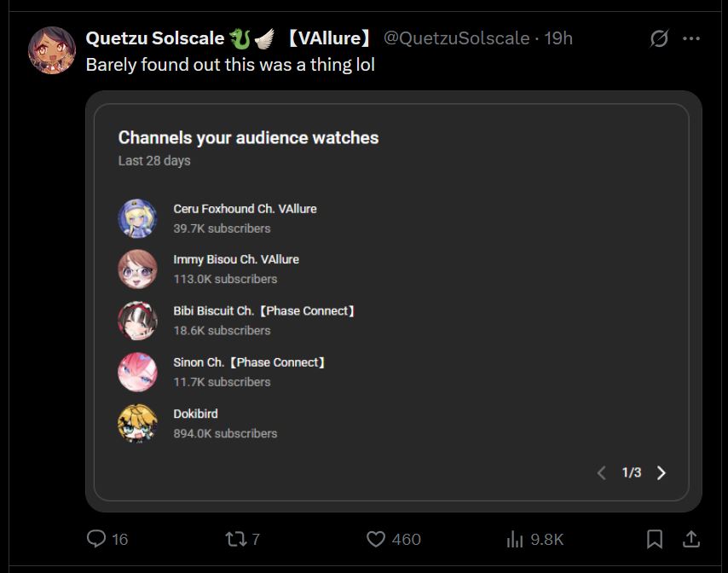Click Sinon Ch. channel avatar
This screenshot has height=573, width=728.
click(137, 372)
